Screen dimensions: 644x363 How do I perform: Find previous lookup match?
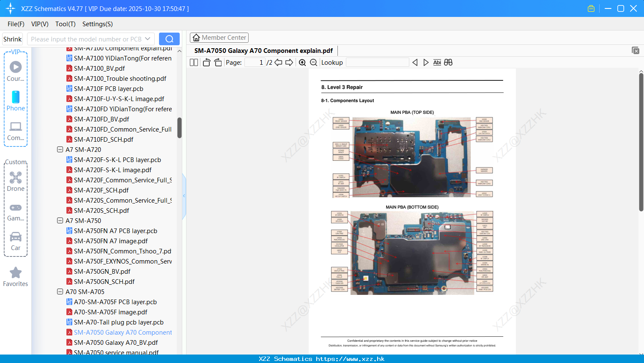click(415, 62)
